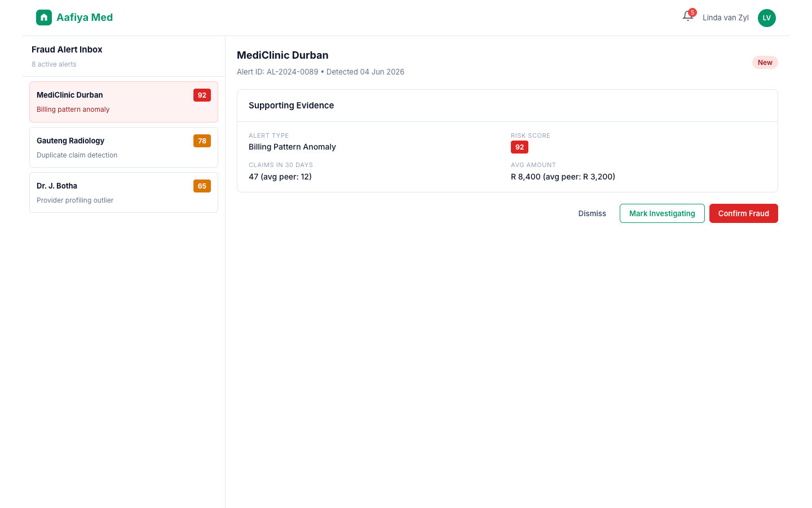Click the Supporting Evidence heading

(x=292, y=106)
